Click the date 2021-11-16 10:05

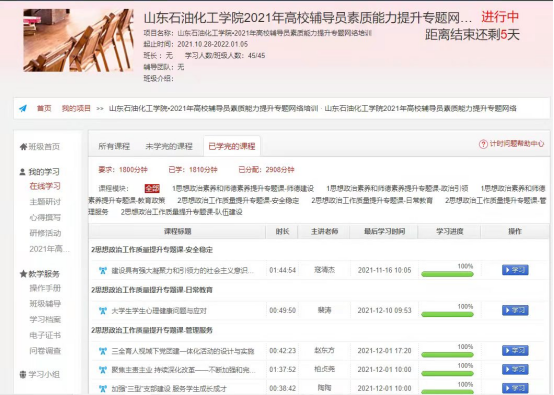384,270
